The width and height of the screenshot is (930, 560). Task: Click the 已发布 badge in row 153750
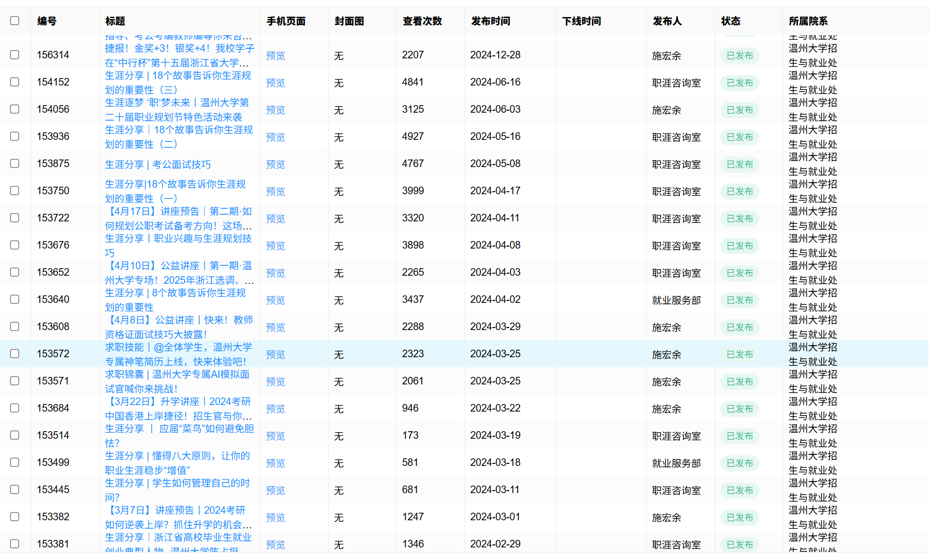[x=739, y=192]
